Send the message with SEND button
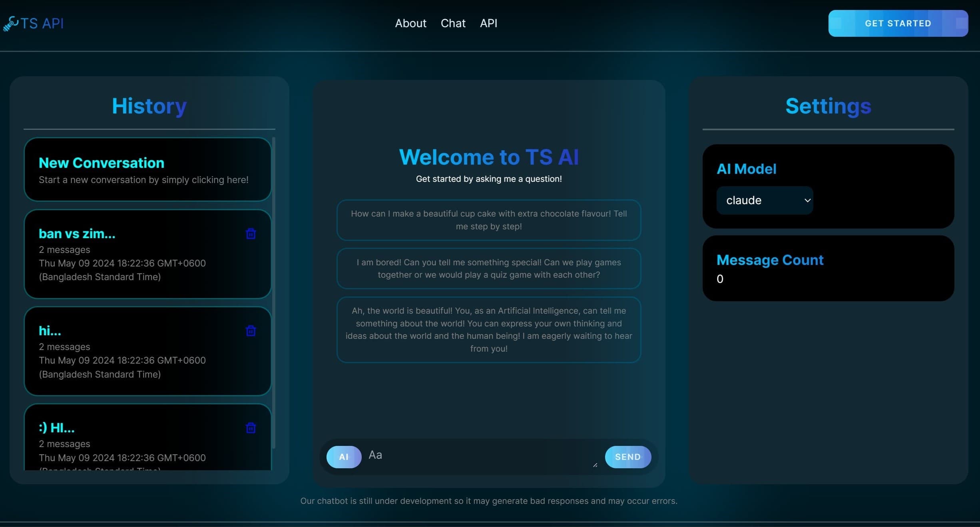The width and height of the screenshot is (980, 527). tap(628, 457)
